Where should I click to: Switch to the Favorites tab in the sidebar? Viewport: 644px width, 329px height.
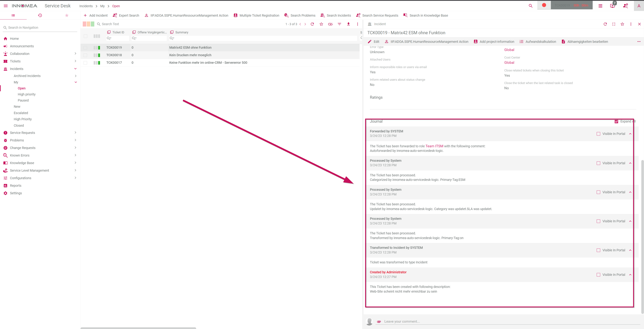tap(66, 15)
